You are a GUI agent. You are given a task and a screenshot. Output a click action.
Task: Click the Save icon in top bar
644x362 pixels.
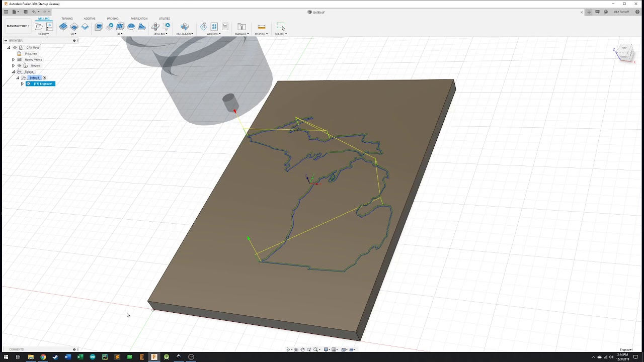pyautogui.click(x=26, y=12)
